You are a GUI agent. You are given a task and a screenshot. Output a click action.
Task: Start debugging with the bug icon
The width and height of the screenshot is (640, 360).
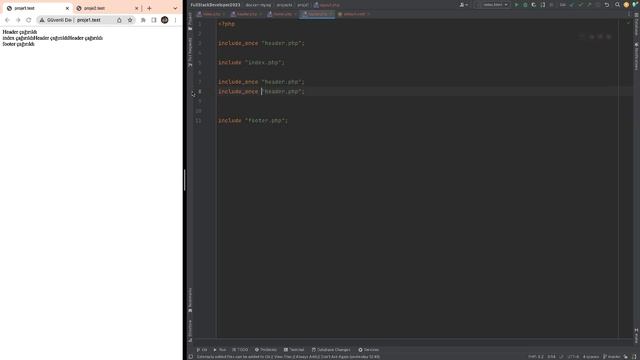(525, 5)
